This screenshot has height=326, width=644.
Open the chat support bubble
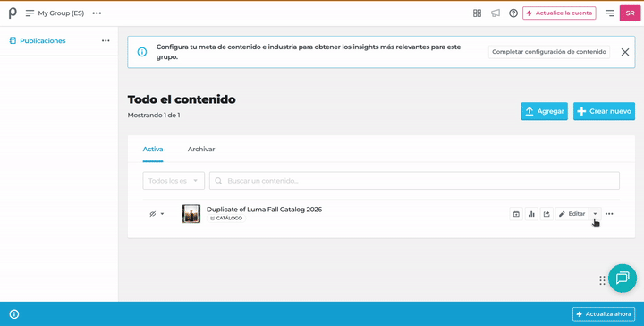(623, 279)
